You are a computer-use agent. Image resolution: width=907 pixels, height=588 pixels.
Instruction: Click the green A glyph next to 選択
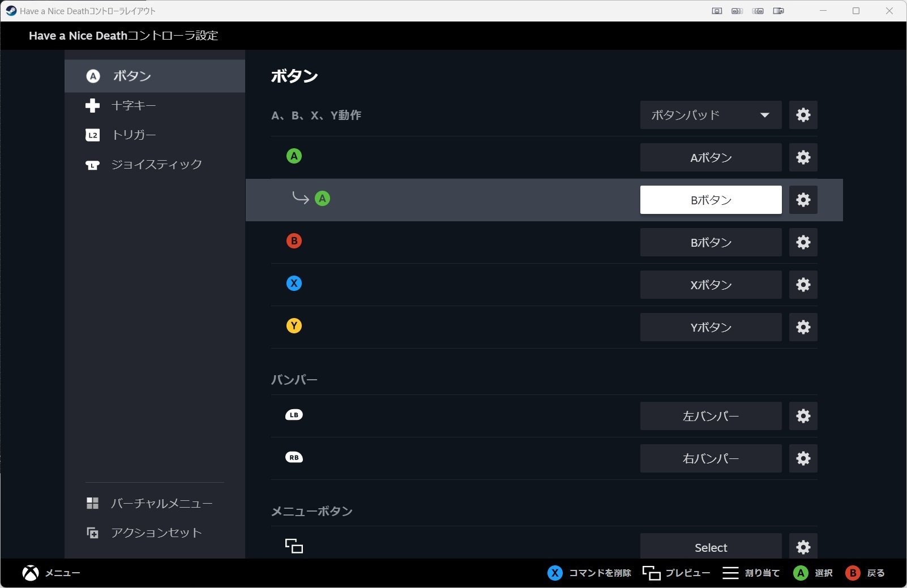pyautogui.click(x=800, y=573)
